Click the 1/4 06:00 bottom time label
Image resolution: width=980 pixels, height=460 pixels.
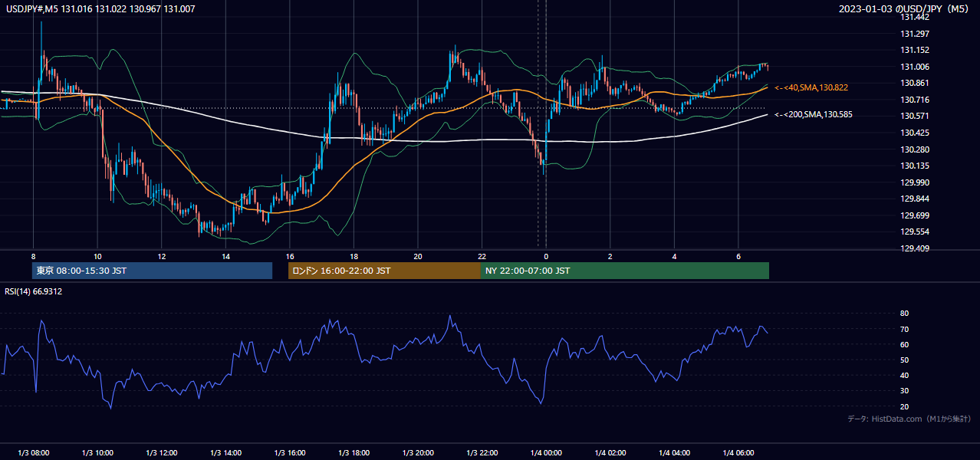coord(738,453)
